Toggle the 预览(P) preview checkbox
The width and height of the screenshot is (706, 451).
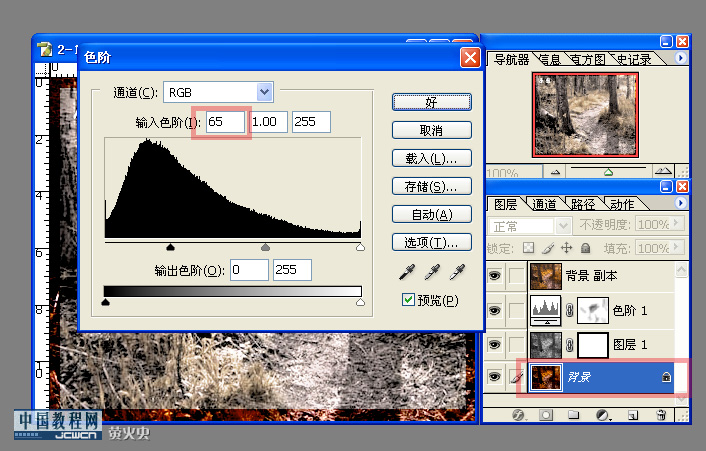(x=408, y=300)
